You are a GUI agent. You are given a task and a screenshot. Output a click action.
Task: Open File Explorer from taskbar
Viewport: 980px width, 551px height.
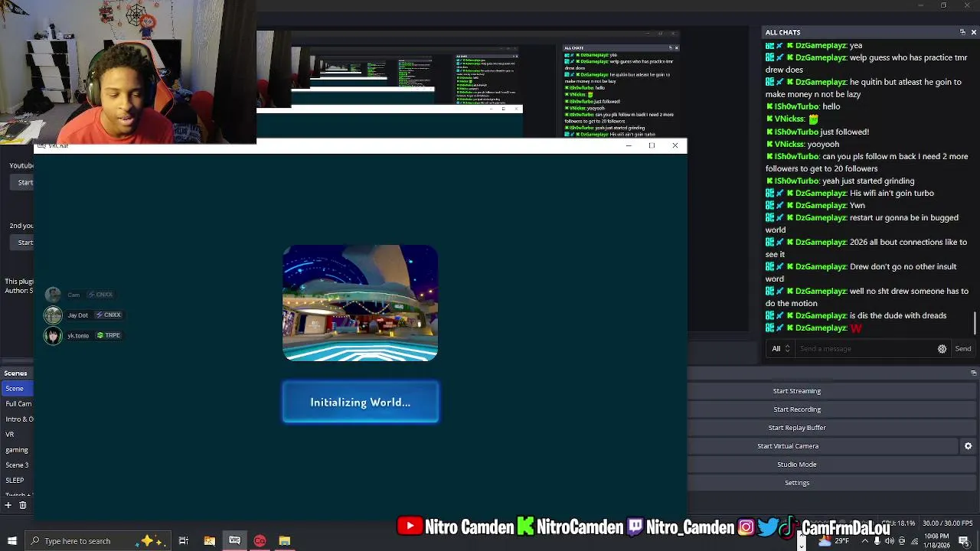[285, 541]
